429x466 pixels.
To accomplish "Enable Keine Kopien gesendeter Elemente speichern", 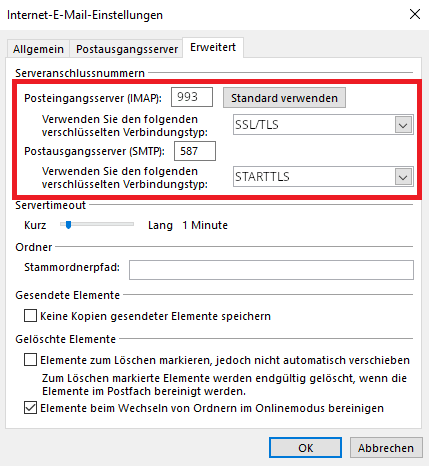I will point(30,315).
